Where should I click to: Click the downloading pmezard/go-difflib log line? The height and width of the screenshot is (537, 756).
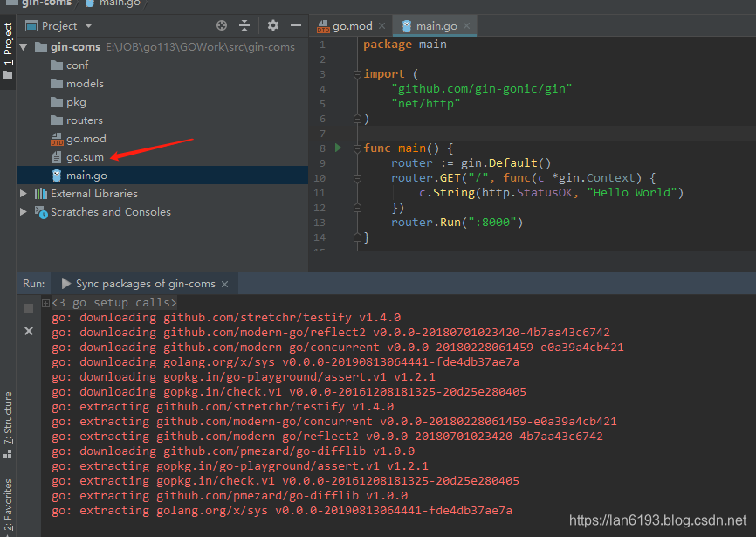coord(233,451)
